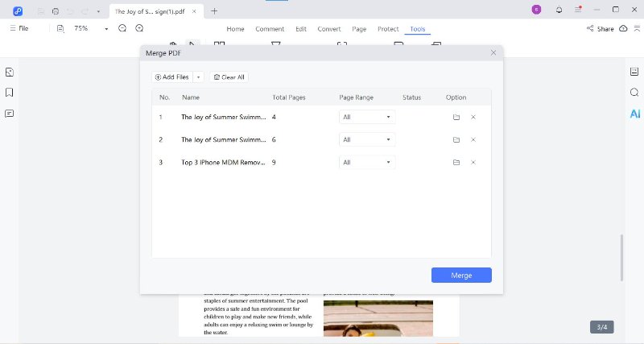The height and width of the screenshot is (344, 644).
Task: Zoom out with the minus magnifier
Action: (x=122, y=28)
